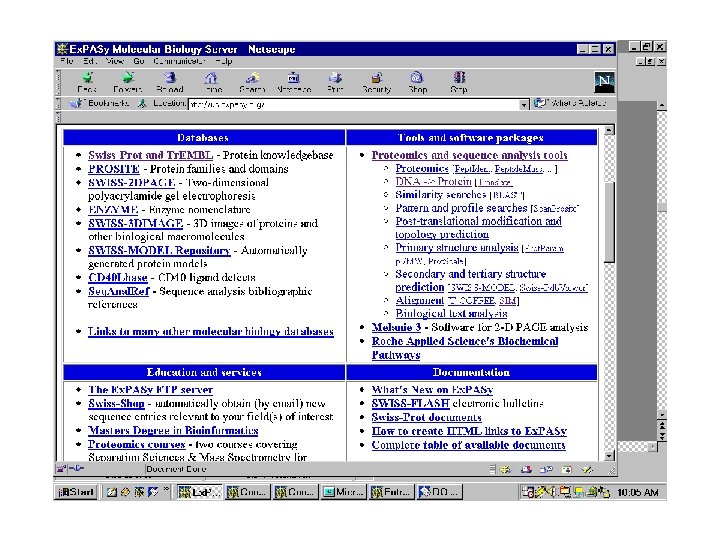Open the Edit menu
Viewport: 720px width, 540px height.
pyautogui.click(x=89, y=61)
